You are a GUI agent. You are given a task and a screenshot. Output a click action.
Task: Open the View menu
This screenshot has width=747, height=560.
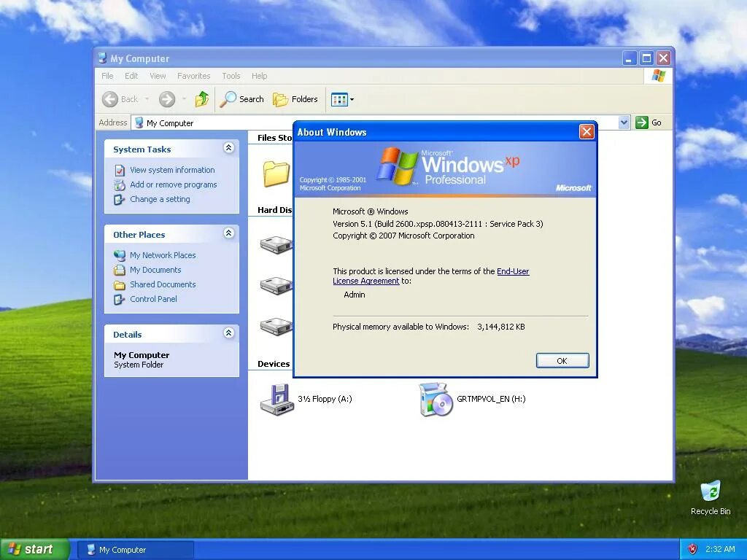(158, 76)
